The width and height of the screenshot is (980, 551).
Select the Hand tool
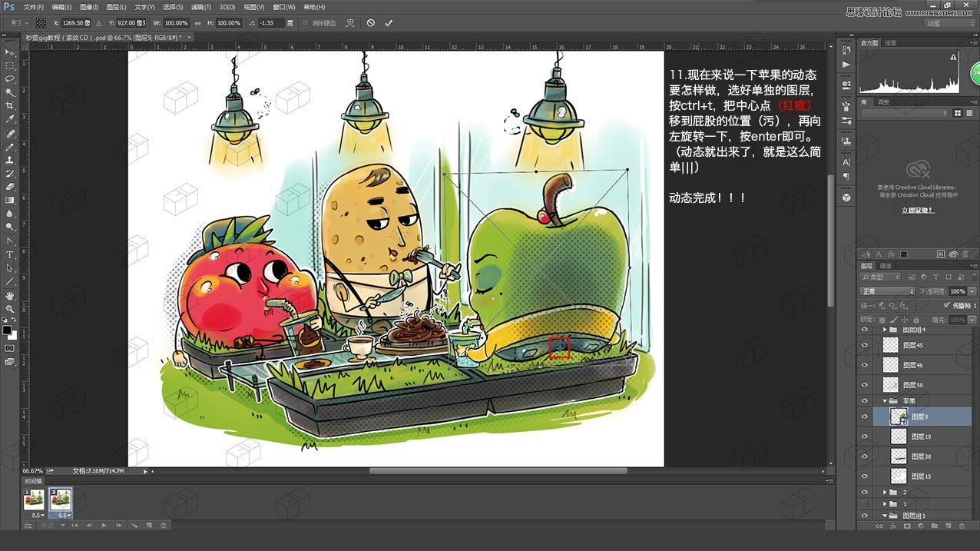pos(10,296)
